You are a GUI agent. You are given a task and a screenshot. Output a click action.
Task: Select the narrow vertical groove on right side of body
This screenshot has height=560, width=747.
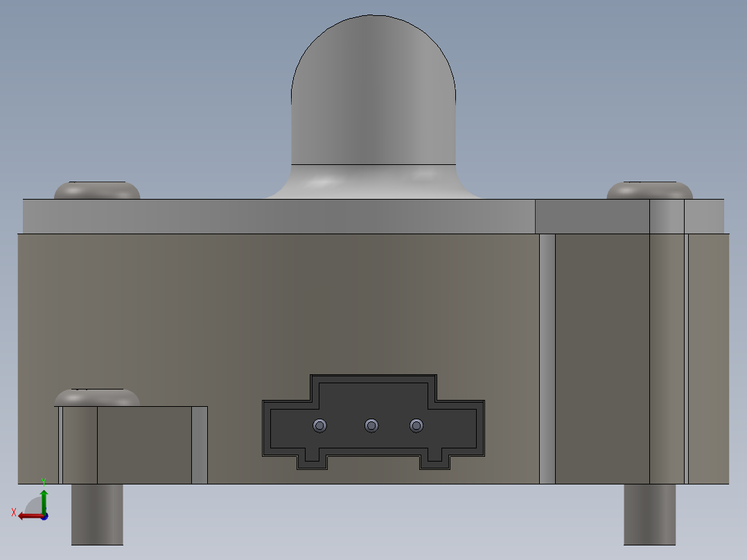pos(547,359)
